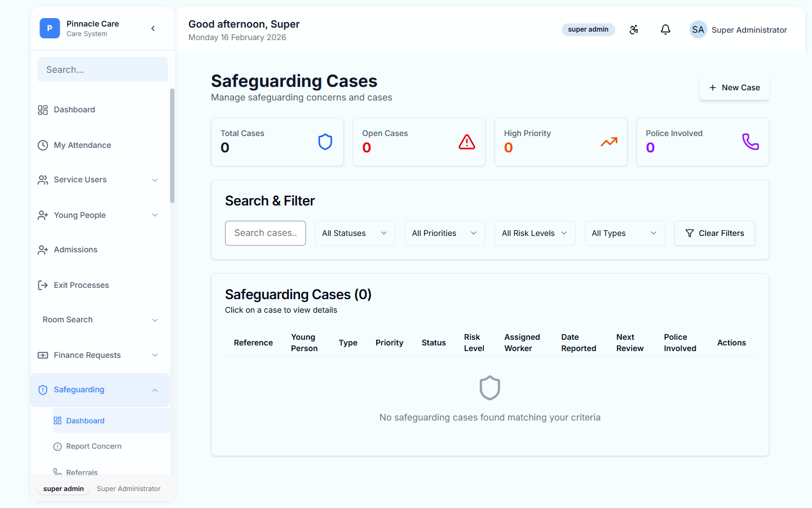Image resolution: width=812 pixels, height=508 pixels.
Task: Click the High Priority trend arrow icon
Action: tap(609, 142)
